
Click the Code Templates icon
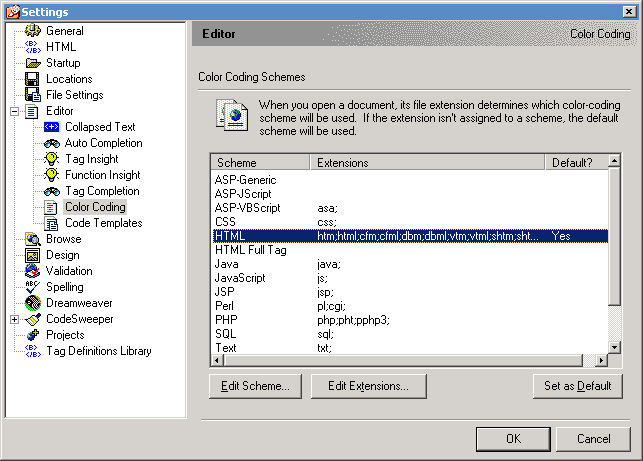pyautogui.click(x=51, y=223)
